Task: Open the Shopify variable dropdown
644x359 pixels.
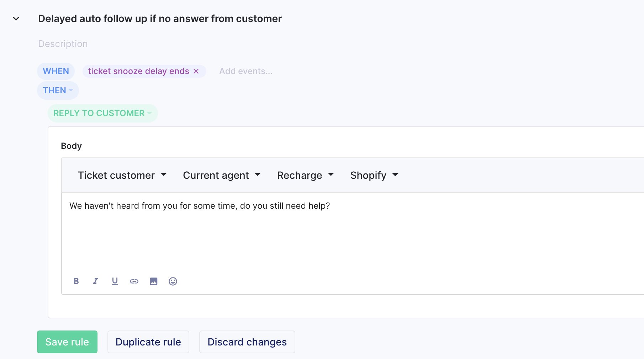Action: point(374,175)
